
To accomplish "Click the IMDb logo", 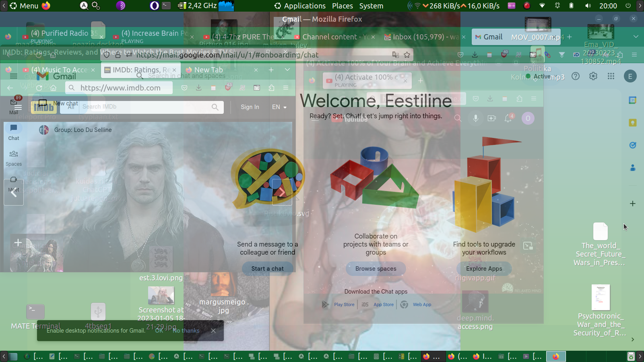I will 44,107.
